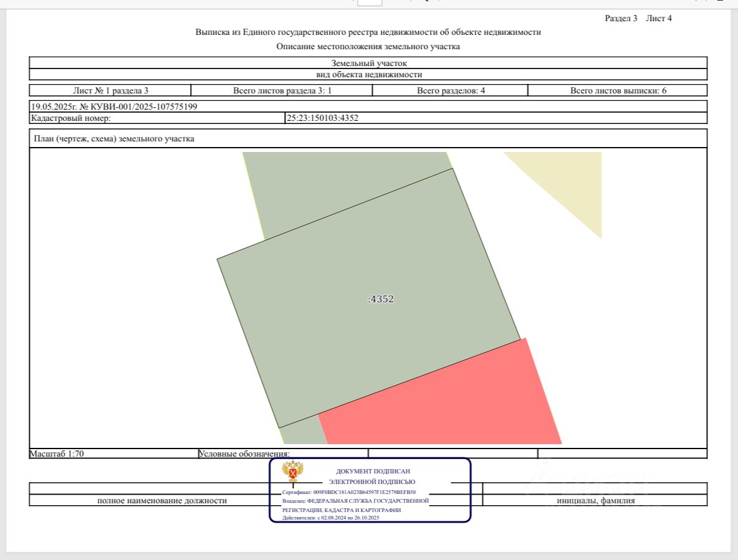
Task: Click the 'Раздел 3' label in header
Action: pyautogui.click(x=621, y=18)
